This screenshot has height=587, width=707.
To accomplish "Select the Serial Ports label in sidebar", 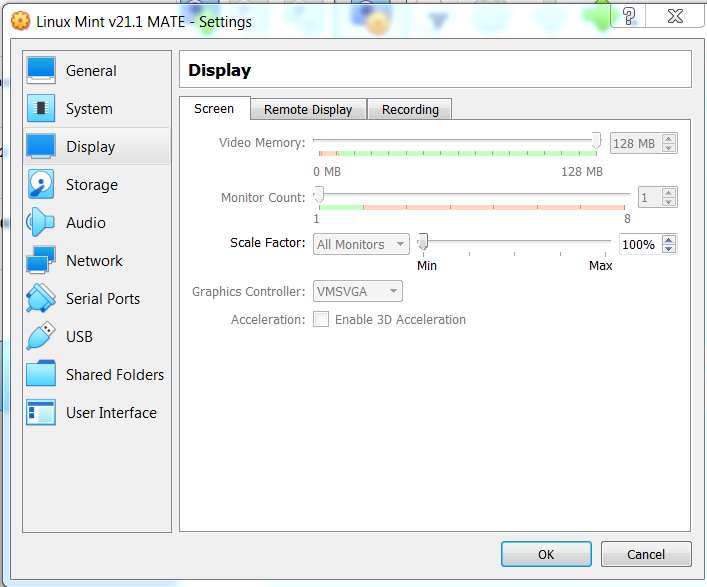I will (x=103, y=298).
